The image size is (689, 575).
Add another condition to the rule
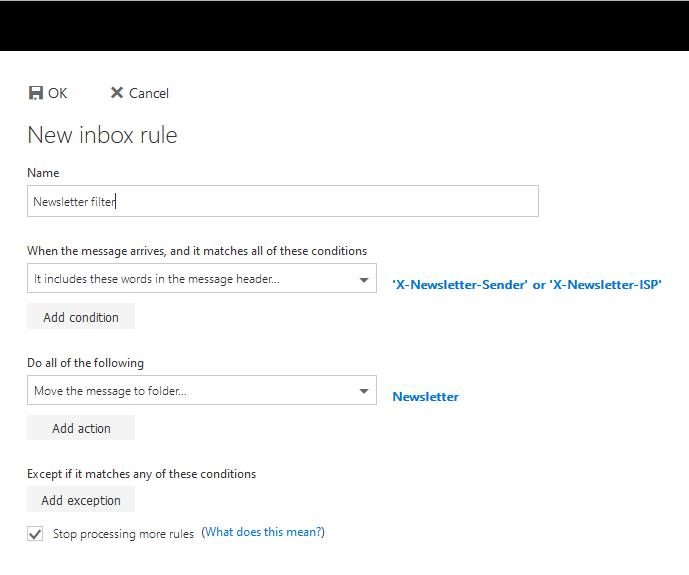(81, 317)
